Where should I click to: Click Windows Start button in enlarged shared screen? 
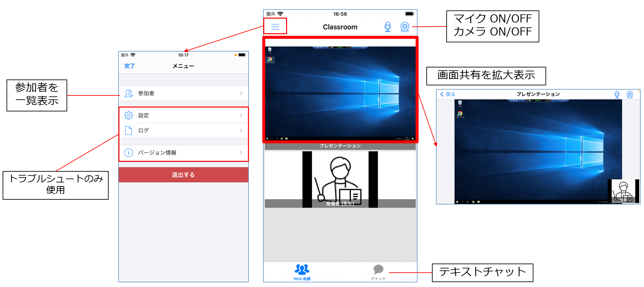tap(457, 202)
